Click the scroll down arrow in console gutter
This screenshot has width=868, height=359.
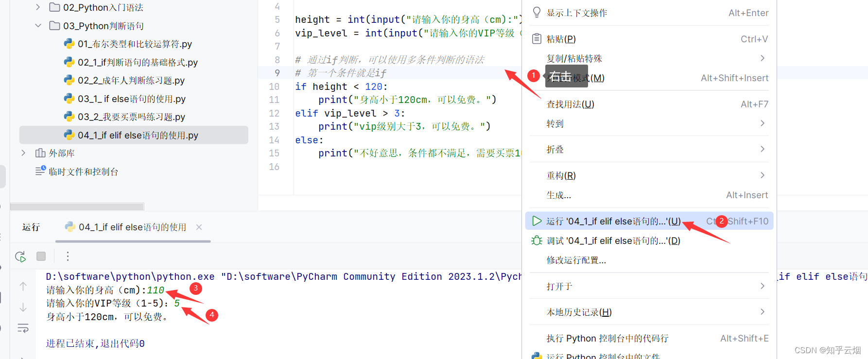[23, 308]
